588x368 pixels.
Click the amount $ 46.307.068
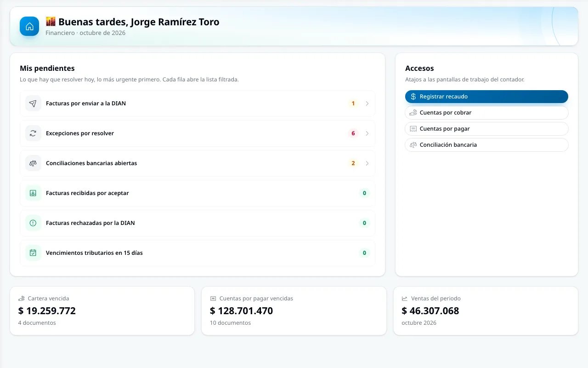tap(430, 311)
